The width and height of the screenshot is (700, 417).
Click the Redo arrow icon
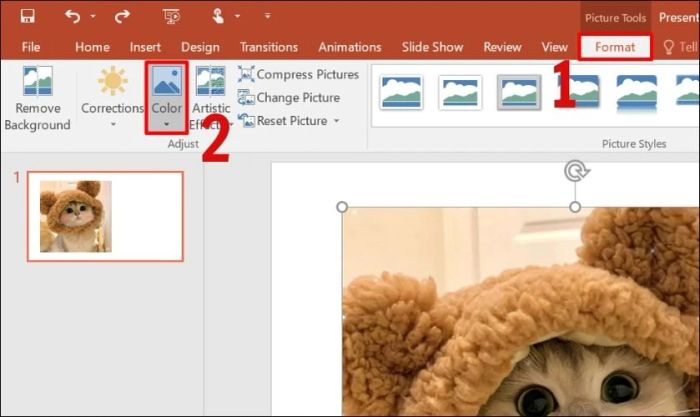[x=122, y=17]
